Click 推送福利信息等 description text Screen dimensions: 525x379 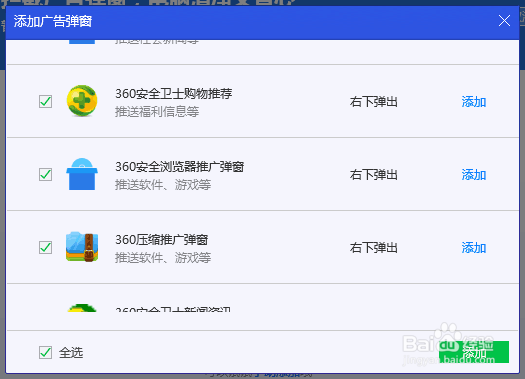pyautogui.click(x=157, y=111)
